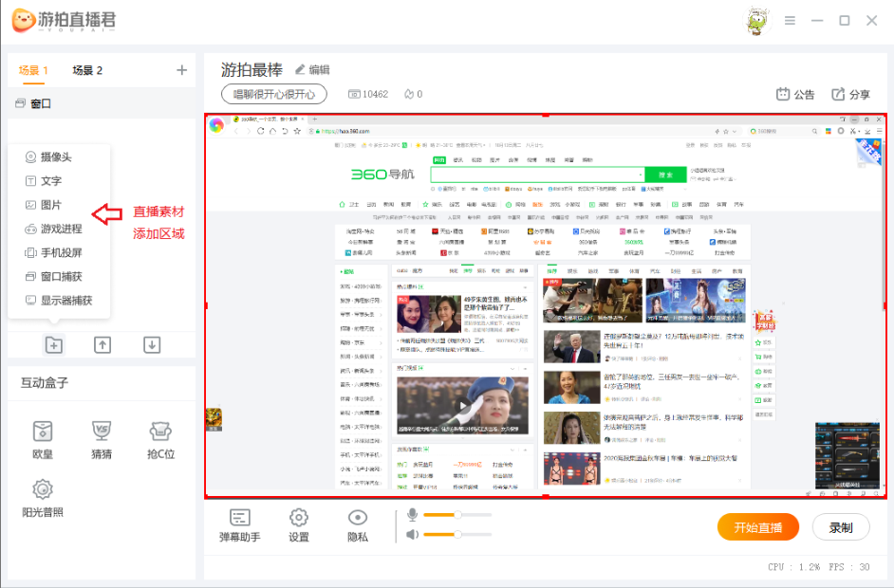Add a new scene with plus button
The width and height of the screenshot is (894, 588).
pos(181,70)
